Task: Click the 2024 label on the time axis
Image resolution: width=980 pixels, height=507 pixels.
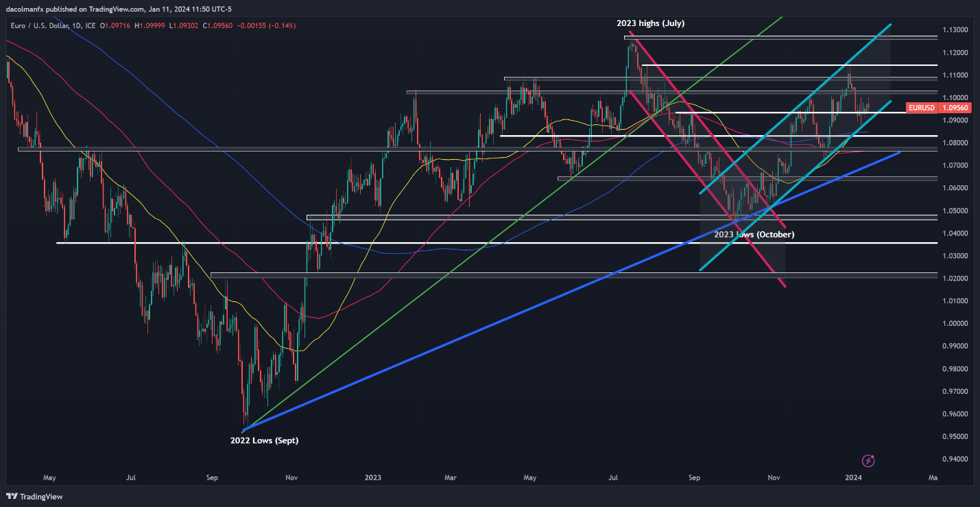Action: point(853,477)
